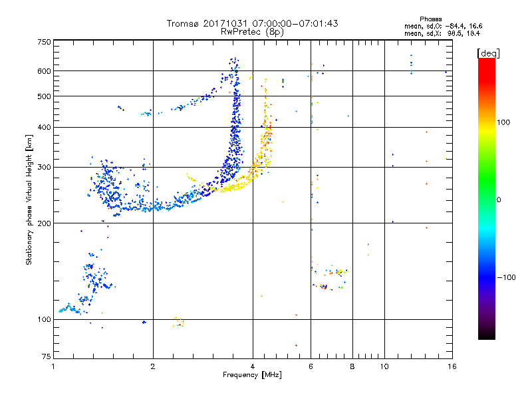Click the y-axis tick label '75'
532x399 pixels.
(x=47, y=356)
